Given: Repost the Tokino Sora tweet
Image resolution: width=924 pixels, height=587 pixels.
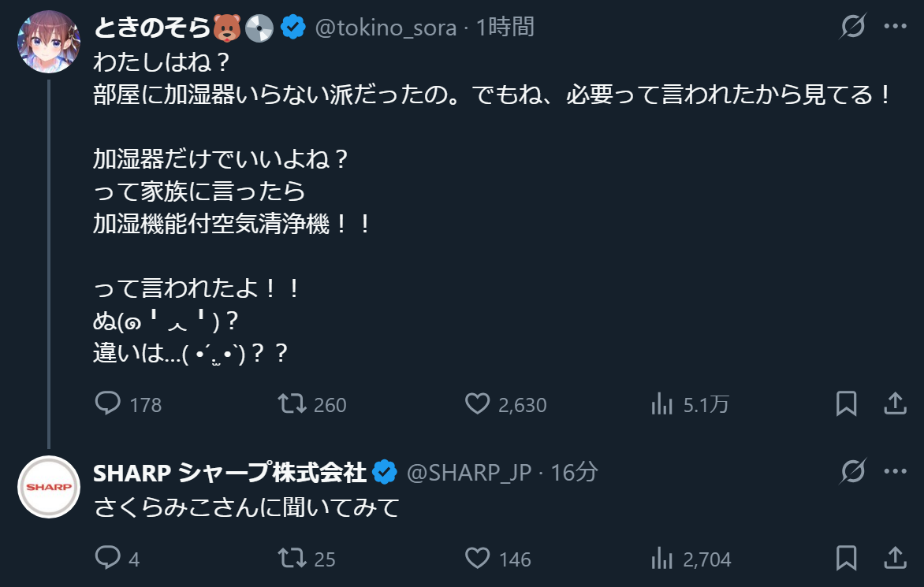Looking at the screenshot, I should 292,404.
